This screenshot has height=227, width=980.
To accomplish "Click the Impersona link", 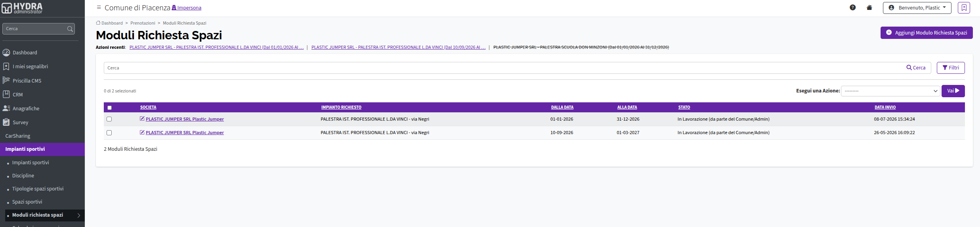I will (x=187, y=8).
